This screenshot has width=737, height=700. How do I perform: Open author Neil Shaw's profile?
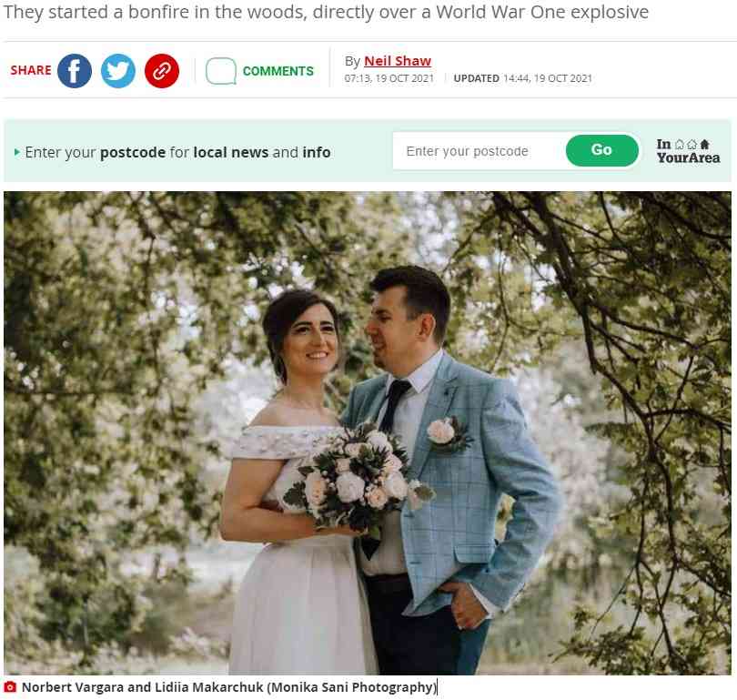(x=398, y=61)
